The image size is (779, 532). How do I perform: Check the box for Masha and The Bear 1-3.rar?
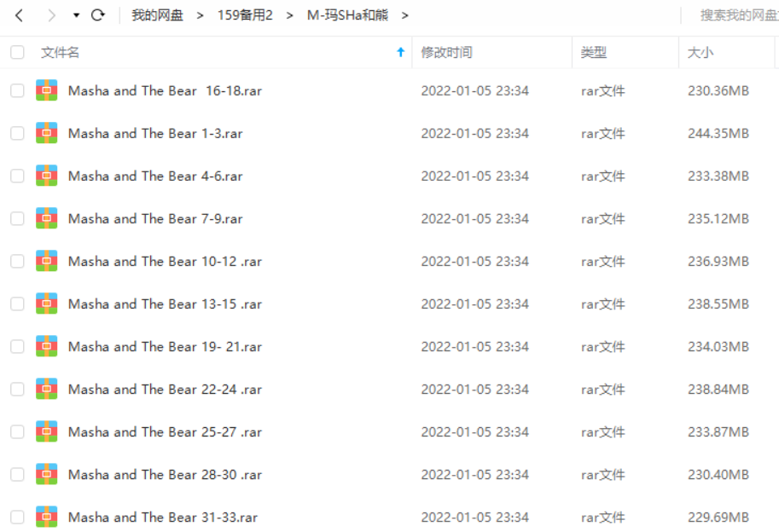point(17,133)
